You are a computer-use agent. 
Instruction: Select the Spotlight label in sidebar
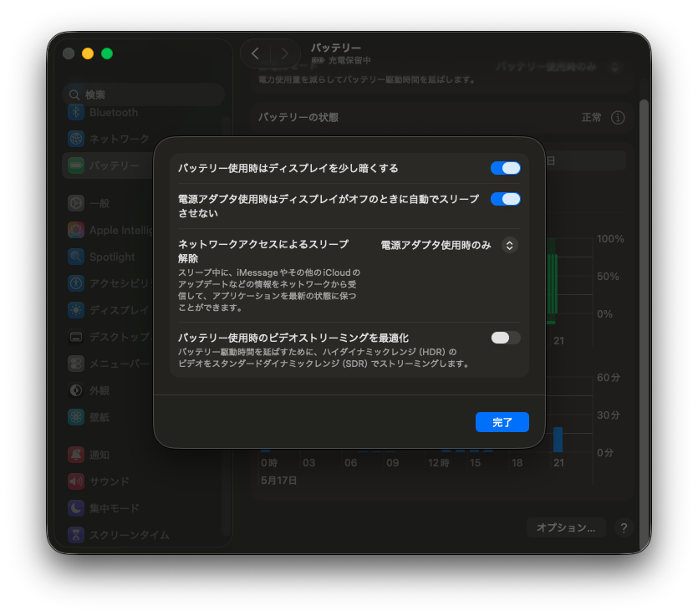point(112,257)
